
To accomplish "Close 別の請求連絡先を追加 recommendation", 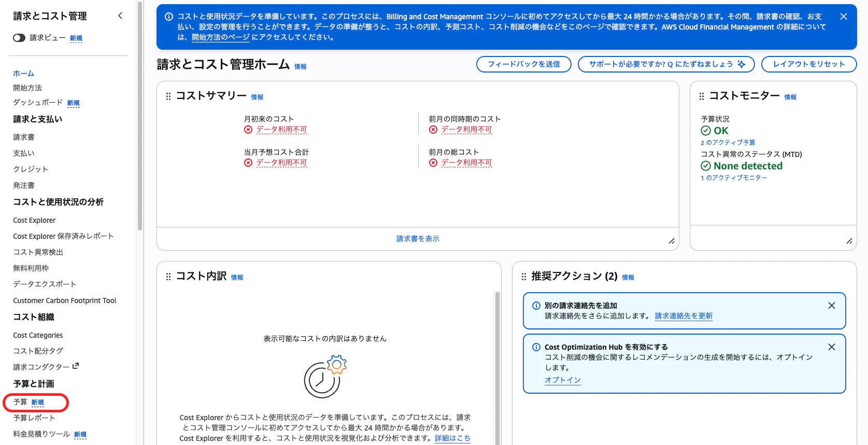I will (x=832, y=306).
